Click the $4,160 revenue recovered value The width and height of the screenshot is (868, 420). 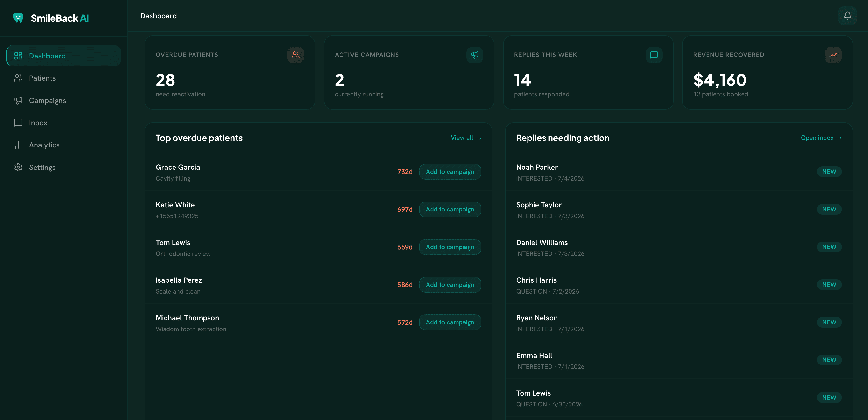(x=720, y=80)
